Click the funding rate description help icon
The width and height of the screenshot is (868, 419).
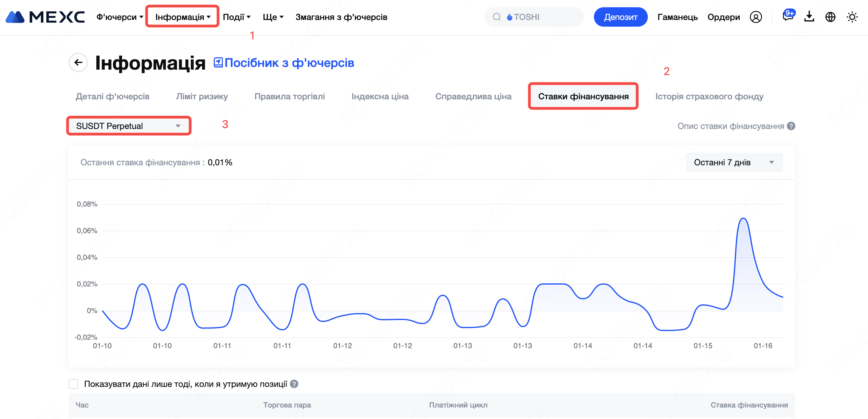(791, 126)
